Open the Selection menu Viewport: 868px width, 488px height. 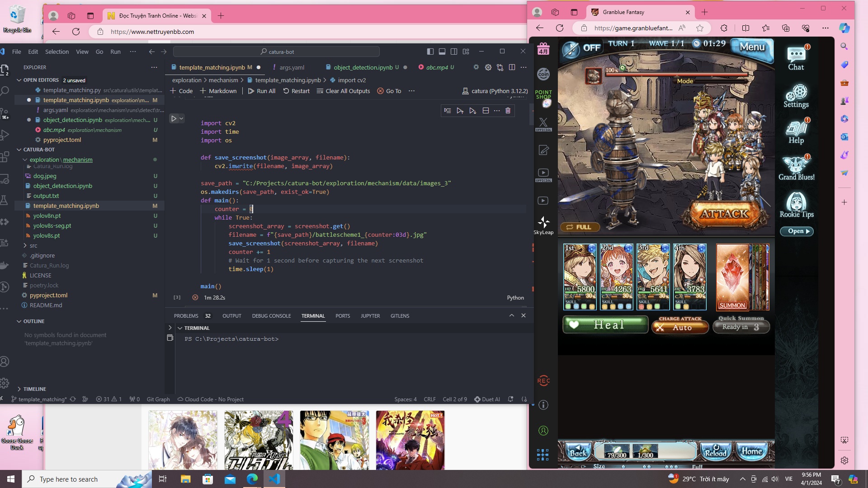coord(57,52)
